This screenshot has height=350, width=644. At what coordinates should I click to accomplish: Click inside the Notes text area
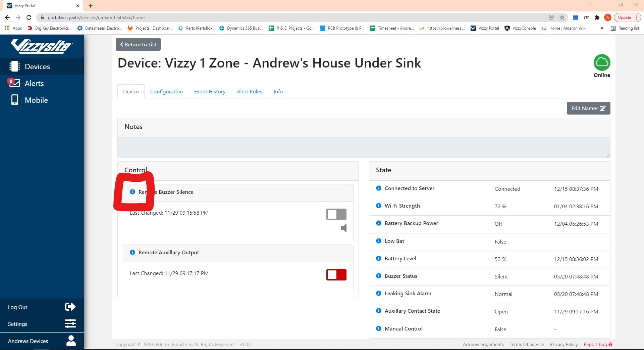coord(364,147)
